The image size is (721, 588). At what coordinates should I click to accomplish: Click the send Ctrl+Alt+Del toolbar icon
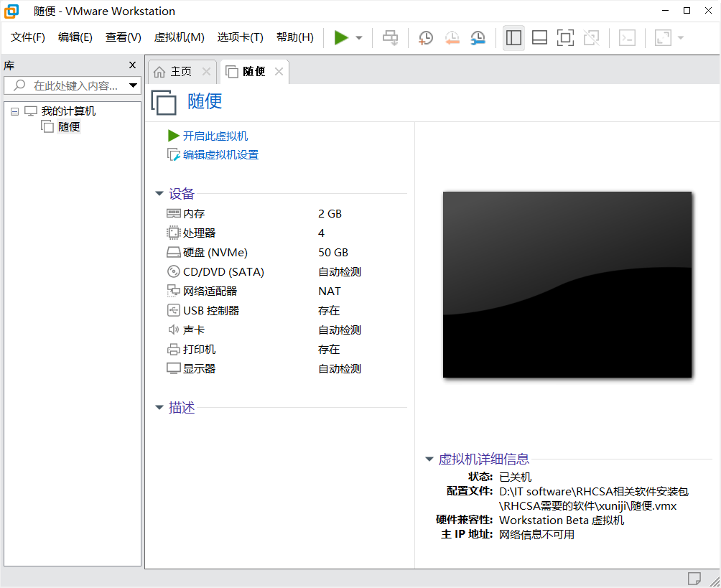click(x=391, y=38)
